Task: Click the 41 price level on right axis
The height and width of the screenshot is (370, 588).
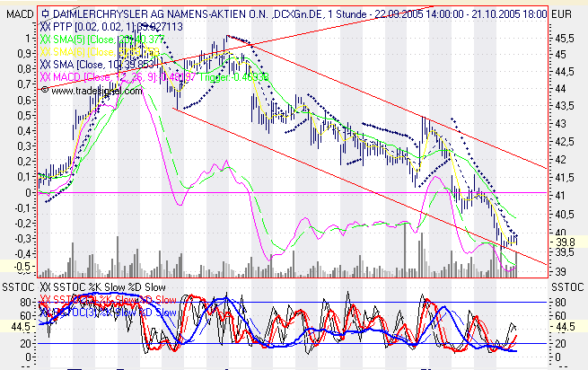Action: [x=560, y=196]
